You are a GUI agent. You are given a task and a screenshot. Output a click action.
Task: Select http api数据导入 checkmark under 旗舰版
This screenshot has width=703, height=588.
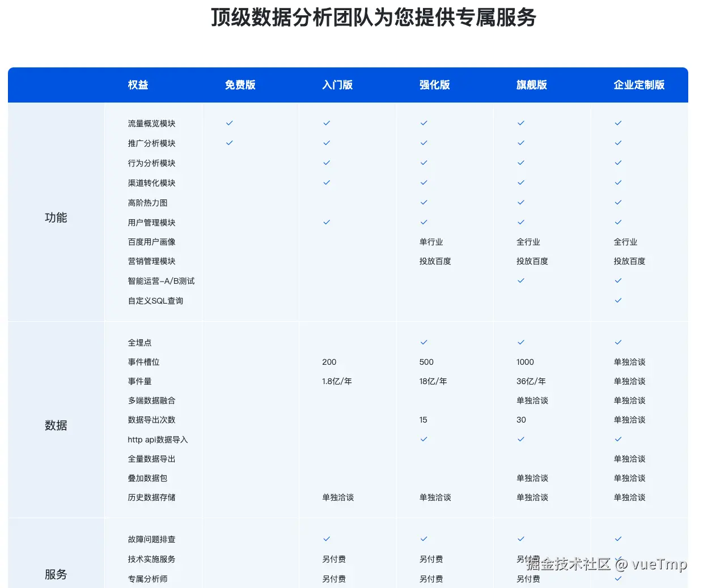[521, 439]
